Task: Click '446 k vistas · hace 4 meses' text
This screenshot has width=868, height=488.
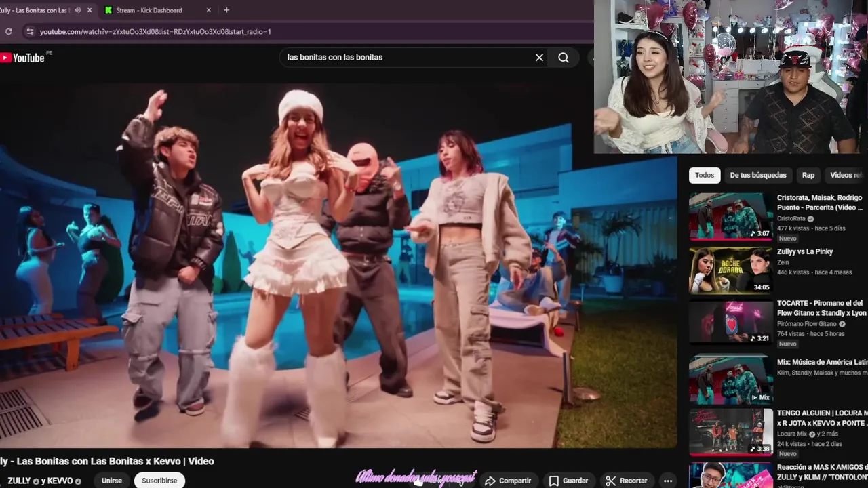Action: 814,272
